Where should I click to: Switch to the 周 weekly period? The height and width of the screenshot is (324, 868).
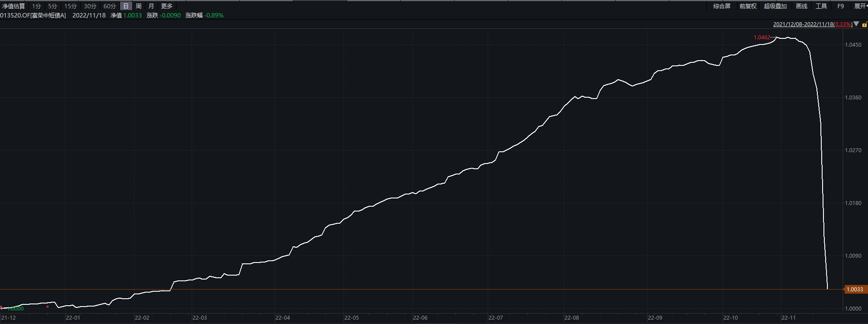[138, 6]
